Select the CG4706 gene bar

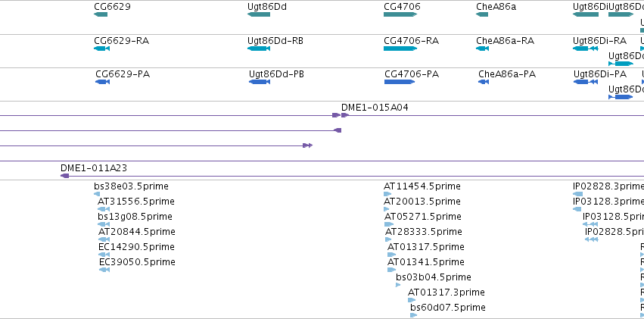400,14
